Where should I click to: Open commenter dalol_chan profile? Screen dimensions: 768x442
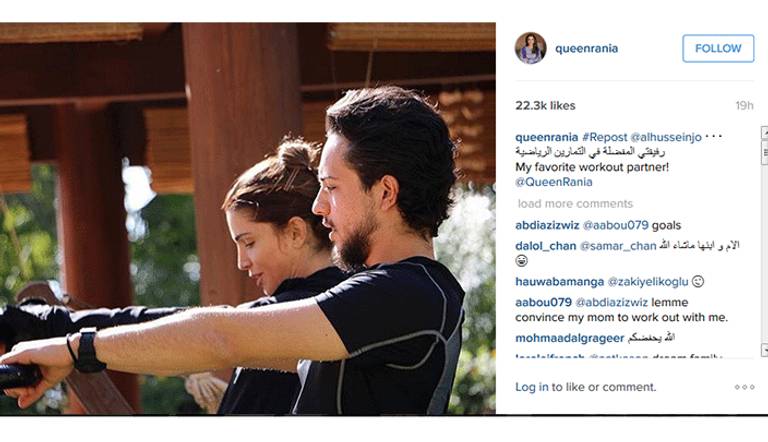pos(546,246)
